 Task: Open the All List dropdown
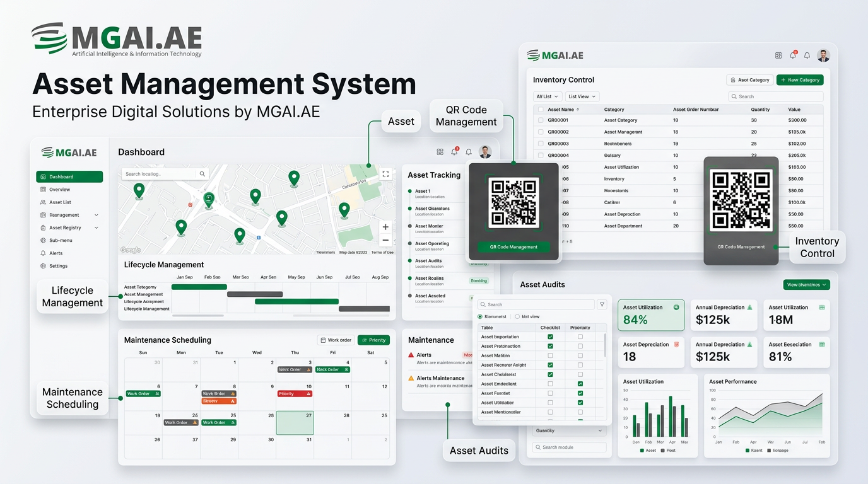point(547,96)
